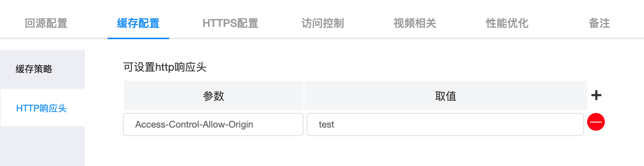Open the 回源配置 tab
The image size is (644, 166).
46,23
